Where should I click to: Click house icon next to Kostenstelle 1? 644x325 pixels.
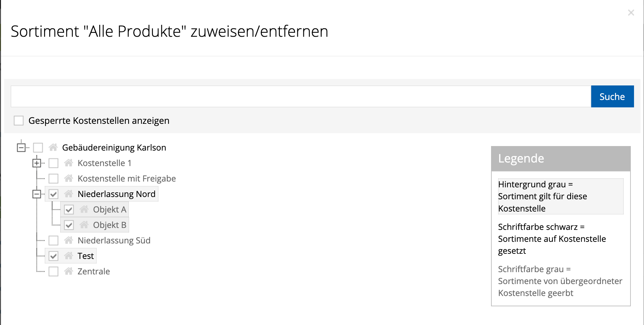[x=69, y=163]
